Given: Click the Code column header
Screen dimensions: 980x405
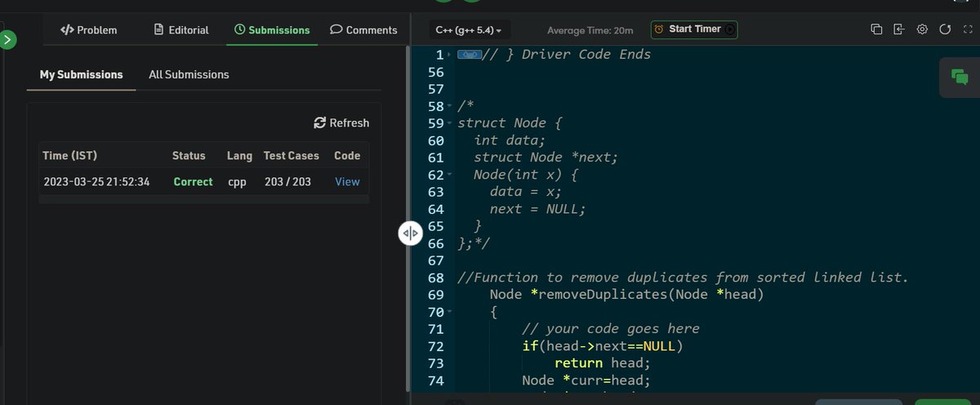Looking at the screenshot, I should point(347,155).
